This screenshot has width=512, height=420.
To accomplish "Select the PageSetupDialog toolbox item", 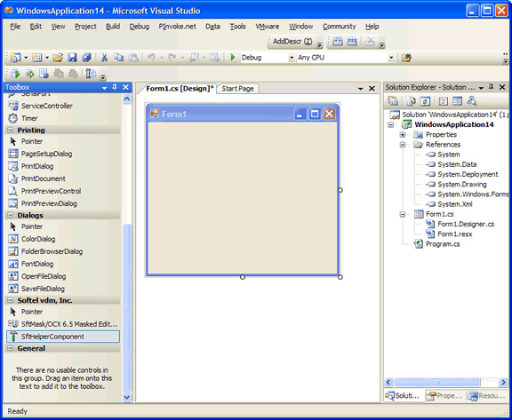I will [63, 154].
